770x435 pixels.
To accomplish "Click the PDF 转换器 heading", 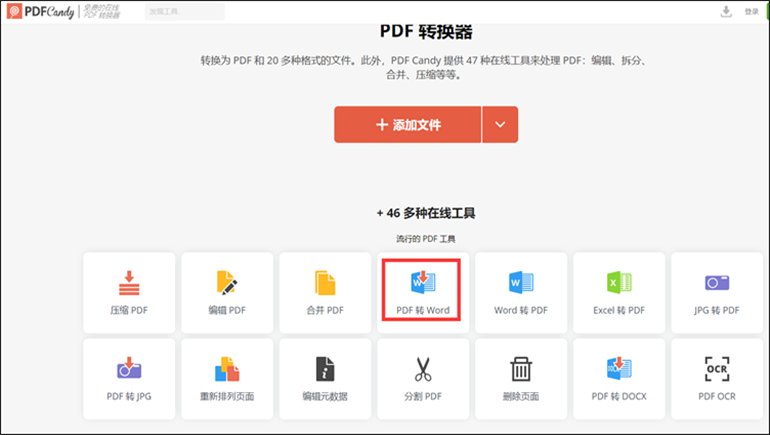I will pyautogui.click(x=426, y=31).
